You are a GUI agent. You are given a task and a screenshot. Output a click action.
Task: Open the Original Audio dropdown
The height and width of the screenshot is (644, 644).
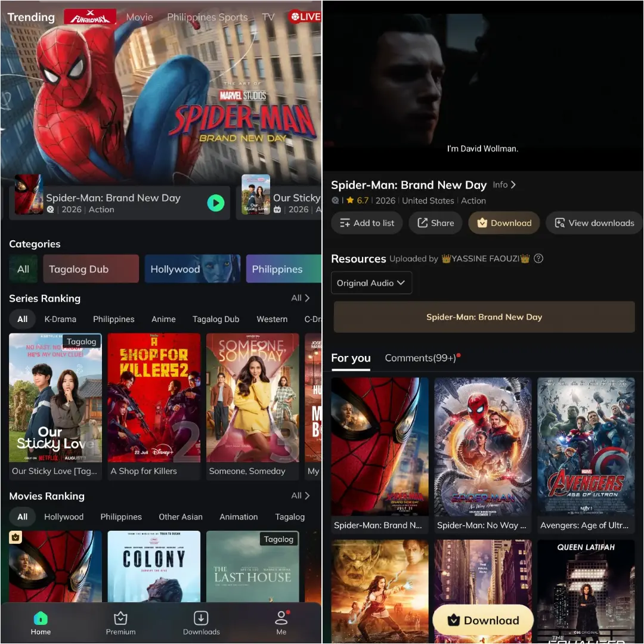(x=371, y=283)
